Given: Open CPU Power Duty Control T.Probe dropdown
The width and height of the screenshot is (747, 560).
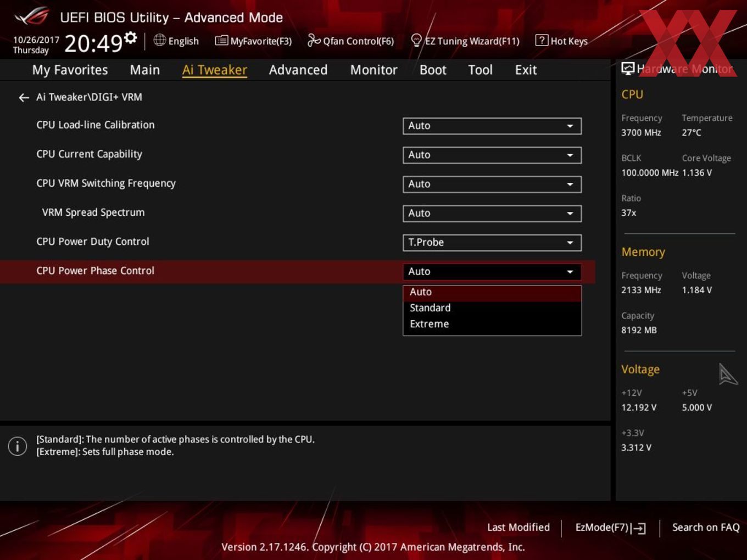Looking at the screenshot, I should pos(492,242).
